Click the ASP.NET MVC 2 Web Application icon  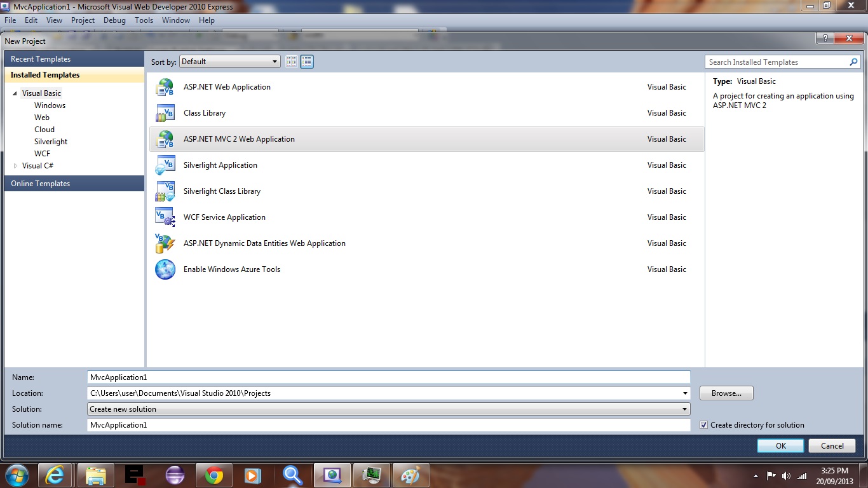pyautogui.click(x=165, y=139)
